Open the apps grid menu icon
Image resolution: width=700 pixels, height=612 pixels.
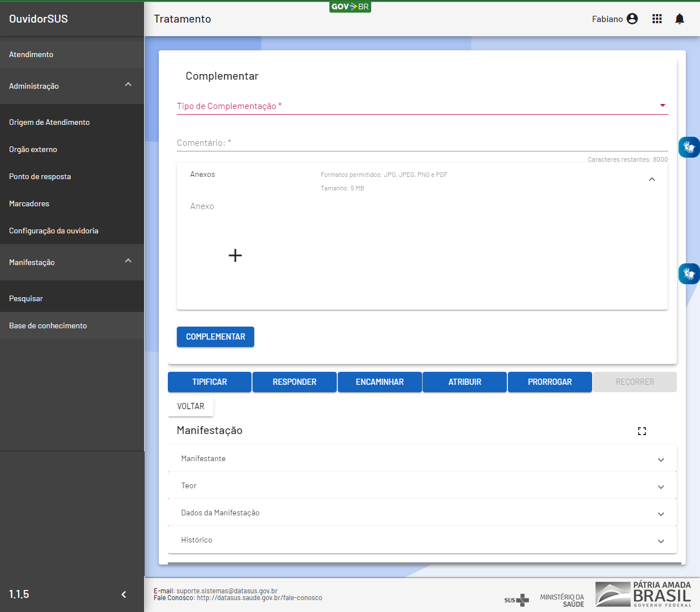click(x=656, y=19)
